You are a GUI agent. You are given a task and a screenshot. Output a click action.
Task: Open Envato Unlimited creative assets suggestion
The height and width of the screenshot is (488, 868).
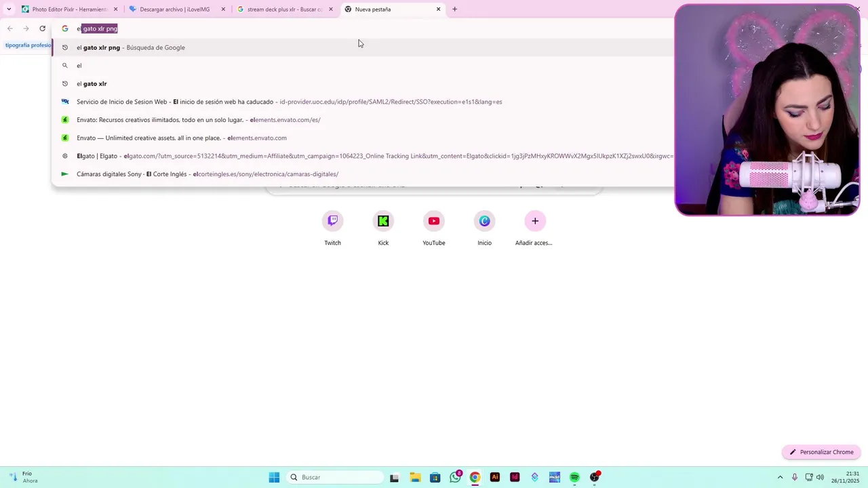[x=363, y=138]
